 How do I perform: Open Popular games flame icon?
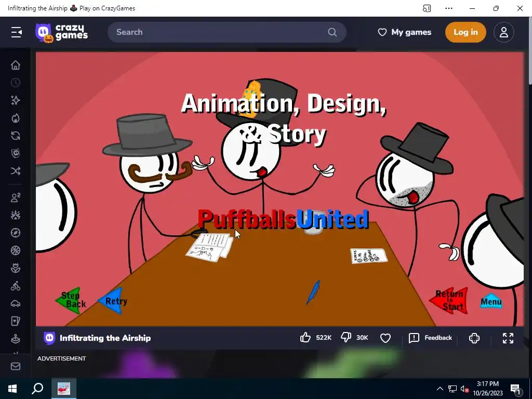16,118
